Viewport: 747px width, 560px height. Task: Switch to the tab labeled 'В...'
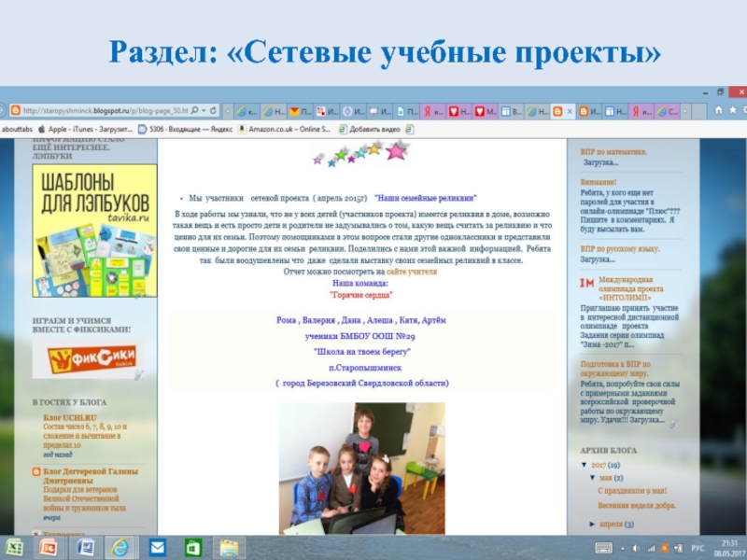point(512,111)
